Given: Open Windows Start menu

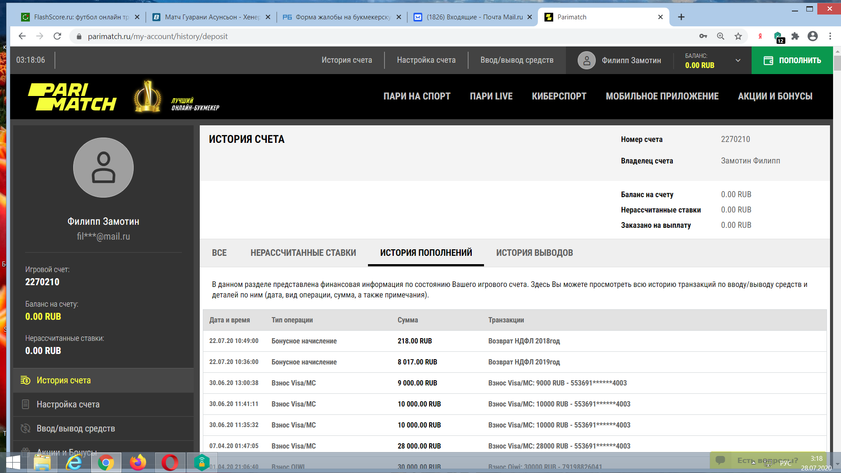Looking at the screenshot, I should pos(12,462).
